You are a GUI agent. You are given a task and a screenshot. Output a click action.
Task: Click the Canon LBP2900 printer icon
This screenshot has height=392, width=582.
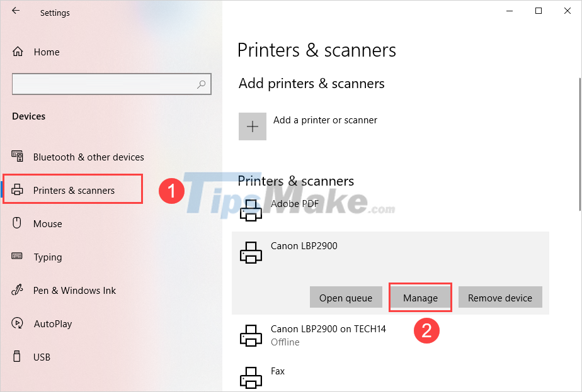coord(251,252)
